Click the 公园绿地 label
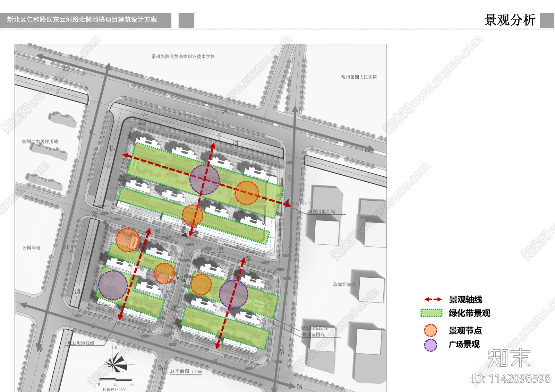Viewport: 555px width, 392px height. click(32, 247)
